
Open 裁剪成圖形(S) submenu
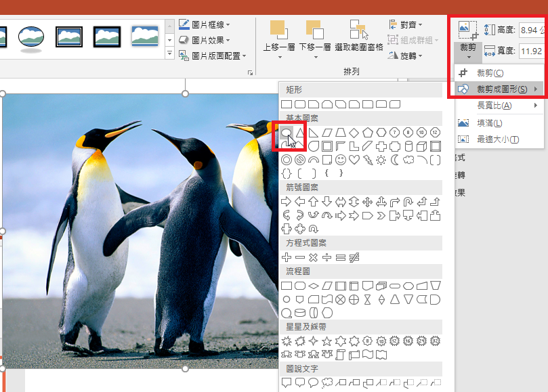click(x=499, y=89)
